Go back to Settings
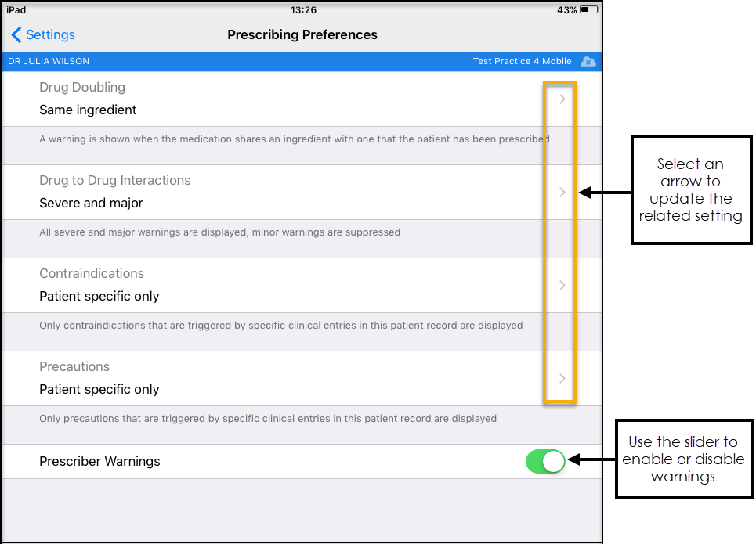 coord(50,34)
